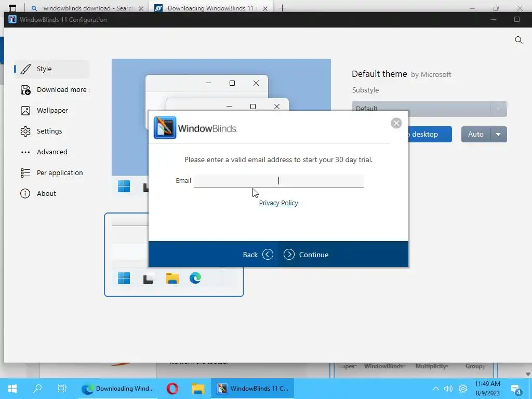Switch to Edge Downloading Wind... taskbar item

point(118,389)
